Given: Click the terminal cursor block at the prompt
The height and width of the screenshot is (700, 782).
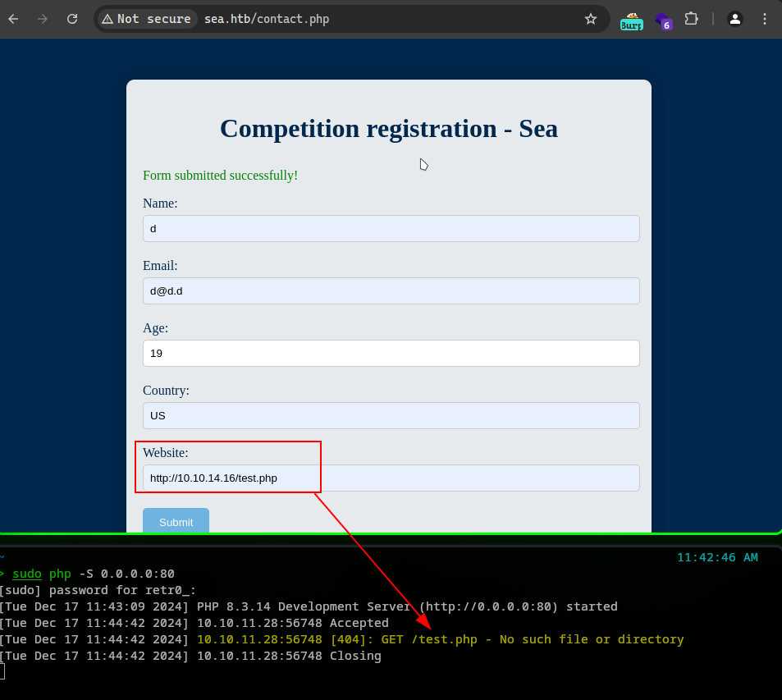Looking at the screenshot, I should 2,671.
